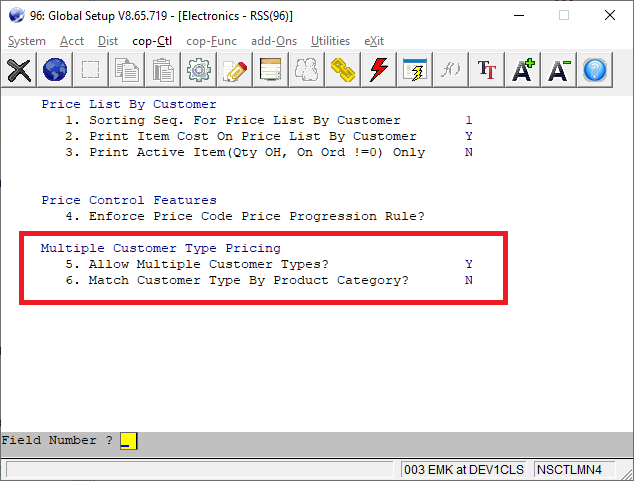Click the window with lightning icon
This screenshot has height=481, width=634.
click(x=414, y=70)
